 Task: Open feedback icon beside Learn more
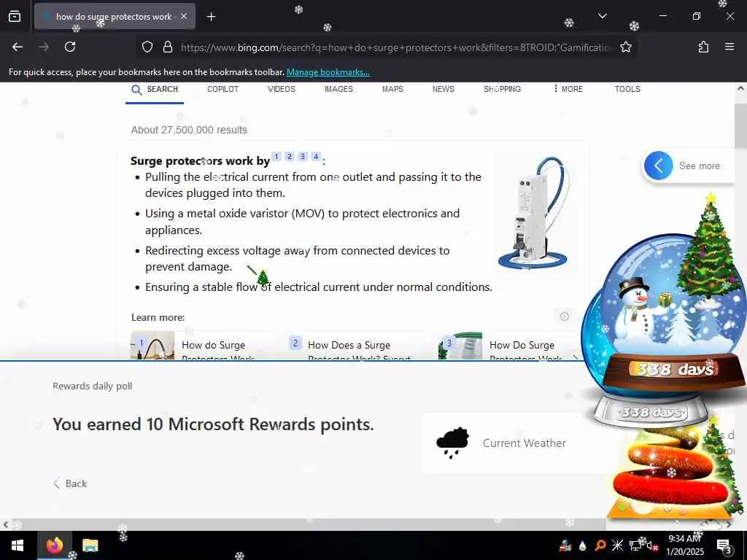click(565, 316)
